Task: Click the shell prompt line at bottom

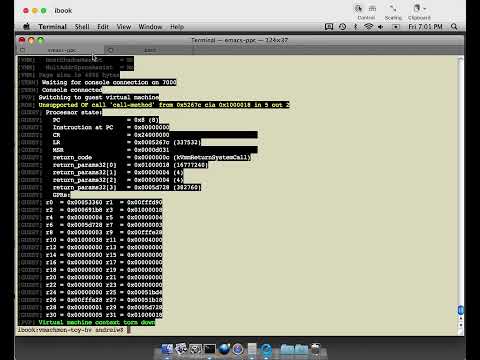Action: click(73, 330)
